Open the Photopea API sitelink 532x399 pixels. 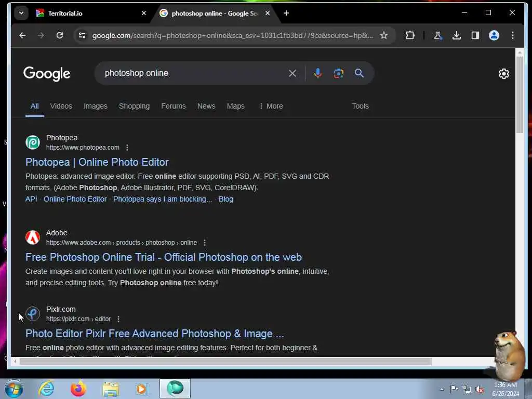(31, 199)
